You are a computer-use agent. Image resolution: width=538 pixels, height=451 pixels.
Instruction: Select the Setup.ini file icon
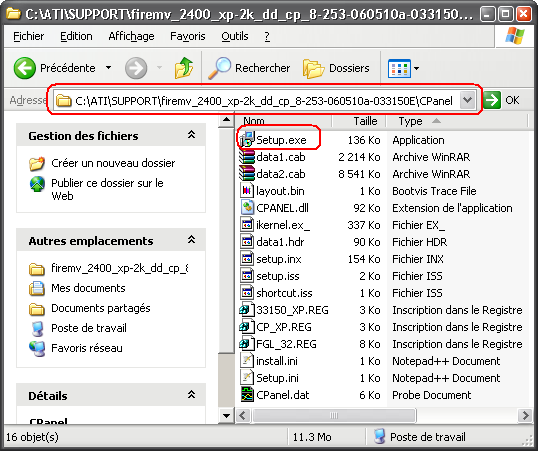pyautogui.click(x=247, y=378)
